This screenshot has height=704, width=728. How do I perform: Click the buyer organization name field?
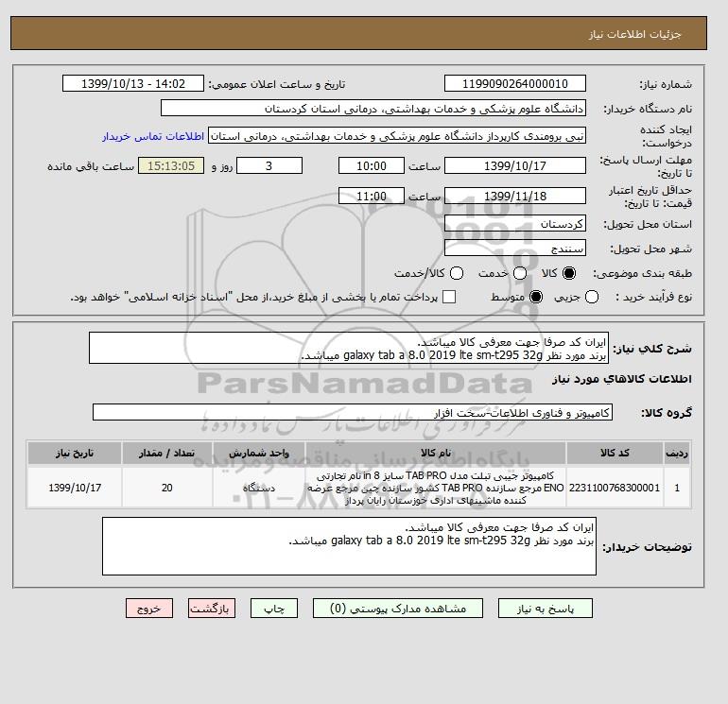(x=373, y=108)
